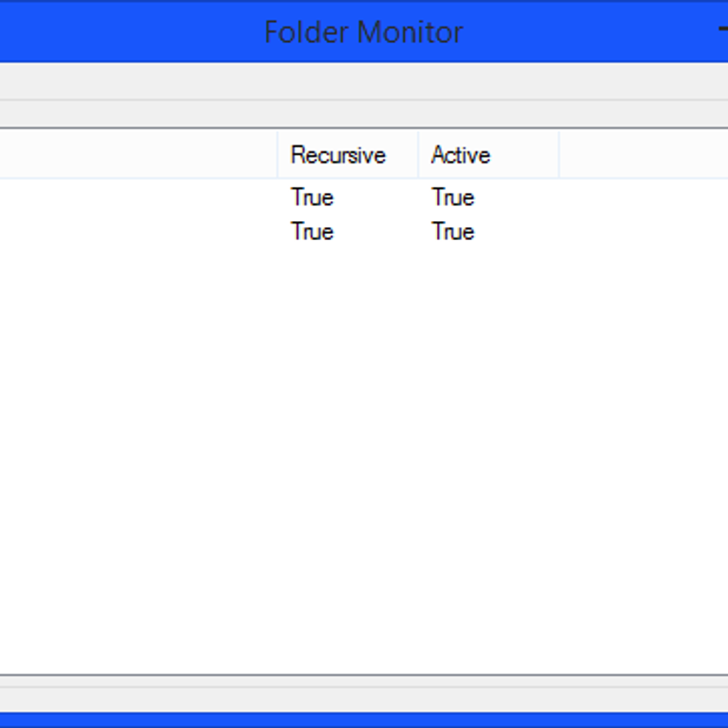Minimize the Folder Monitor window
Viewport: 728px width, 728px height.
(723, 27)
